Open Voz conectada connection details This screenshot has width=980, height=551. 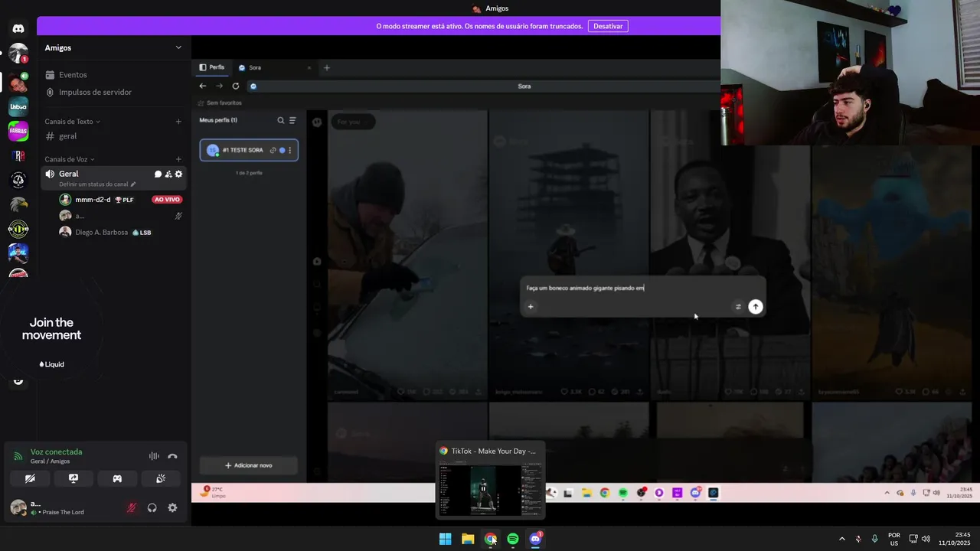point(56,452)
